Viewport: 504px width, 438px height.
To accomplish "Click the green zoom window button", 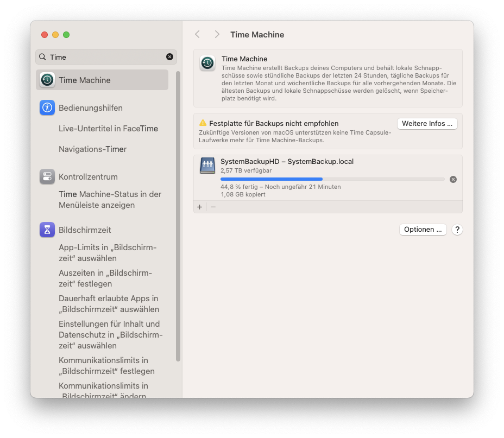I will 66,35.
